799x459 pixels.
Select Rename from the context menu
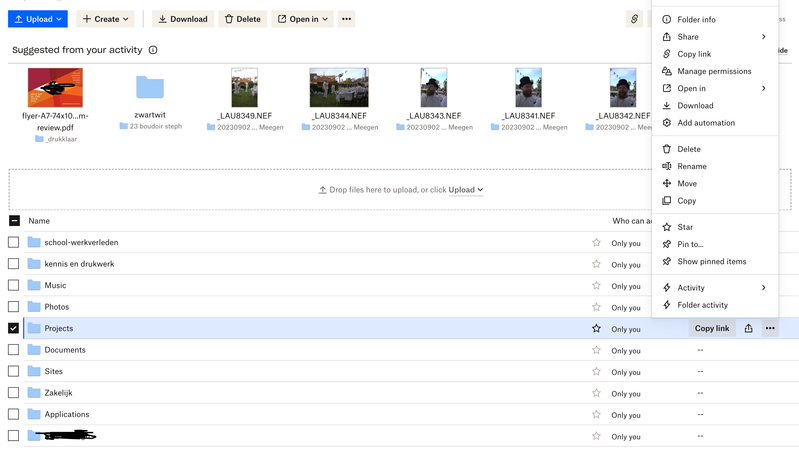click(x=691, y=167)
